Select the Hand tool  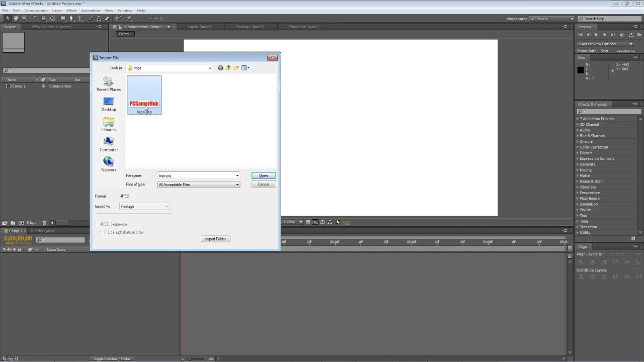pyautogui.click(x=16, y=18)
